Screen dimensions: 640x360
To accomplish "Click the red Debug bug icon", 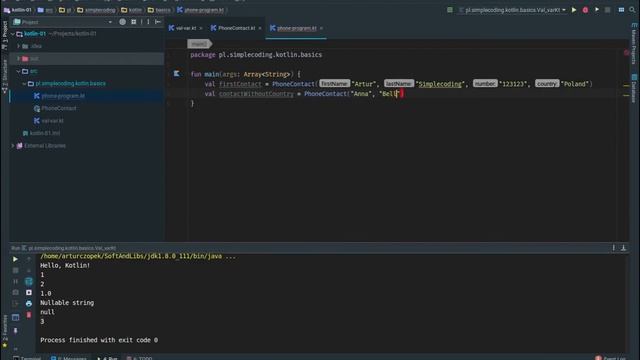I will point(585,10).
